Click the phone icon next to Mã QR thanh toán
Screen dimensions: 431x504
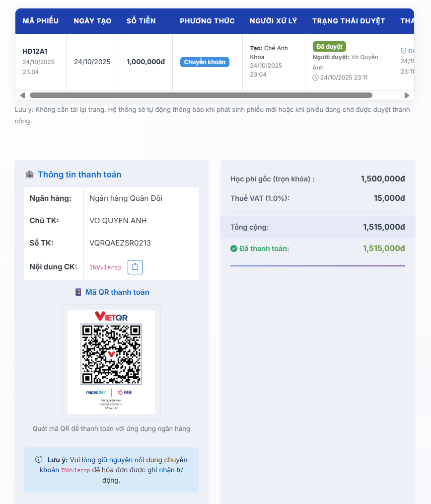[78, 292]
